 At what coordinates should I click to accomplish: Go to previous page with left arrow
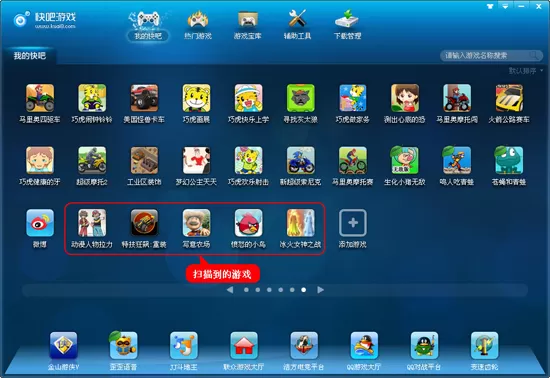pyautogui.click(x=230, y=290)
